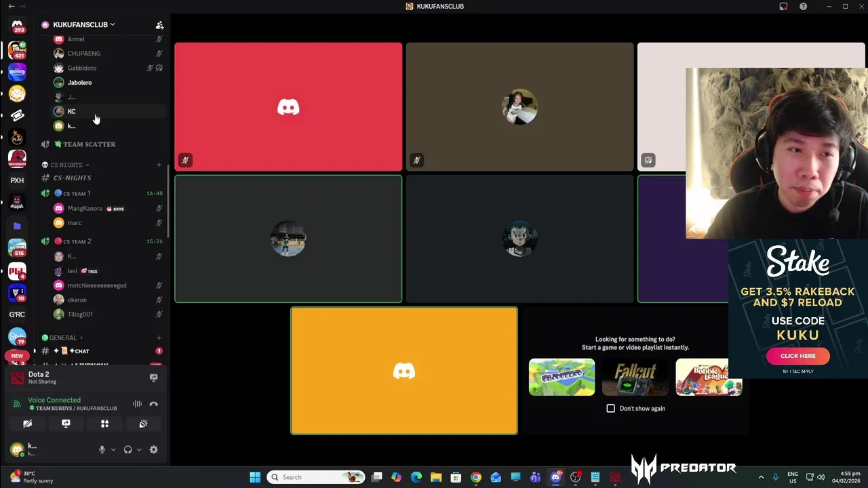Open Discord direct messages home icon
The height and width of the screenshot is (488, 868).
(x=17, y=25)
